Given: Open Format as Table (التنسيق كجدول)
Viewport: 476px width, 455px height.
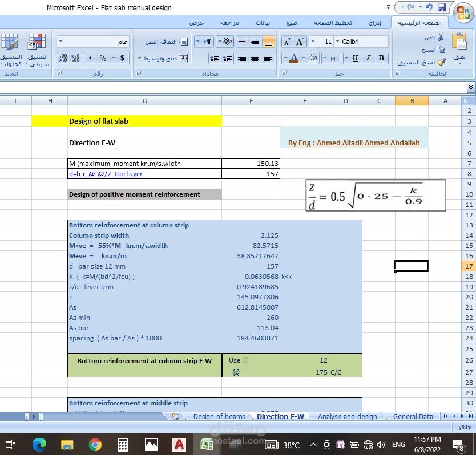Looking at the screenshot, I should pos(10,50).
